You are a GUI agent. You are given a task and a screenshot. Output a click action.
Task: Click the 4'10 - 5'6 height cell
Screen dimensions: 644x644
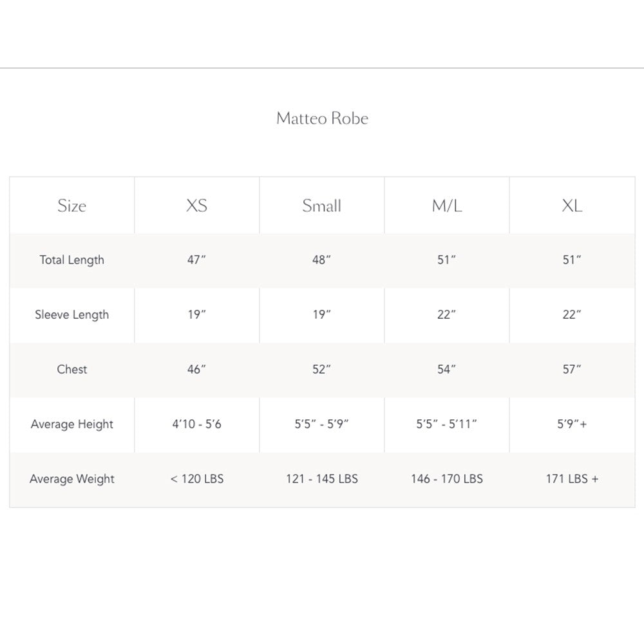(196, 424)
